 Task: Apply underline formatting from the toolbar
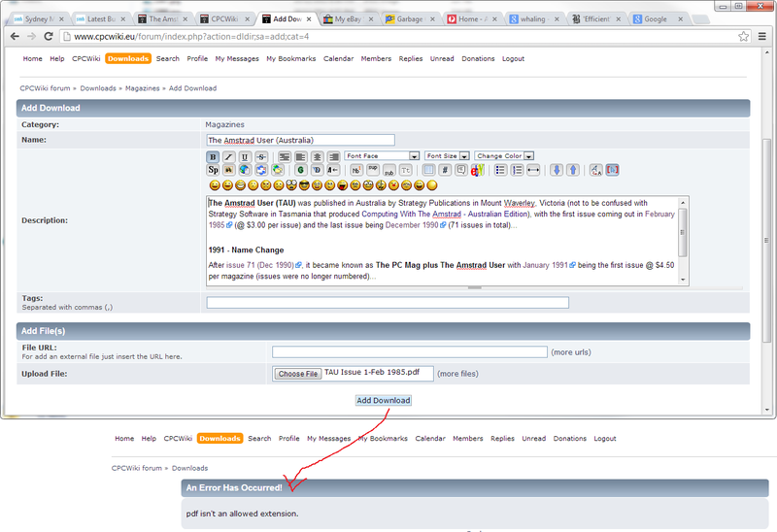pyautogui.click(x=245, y=156)
